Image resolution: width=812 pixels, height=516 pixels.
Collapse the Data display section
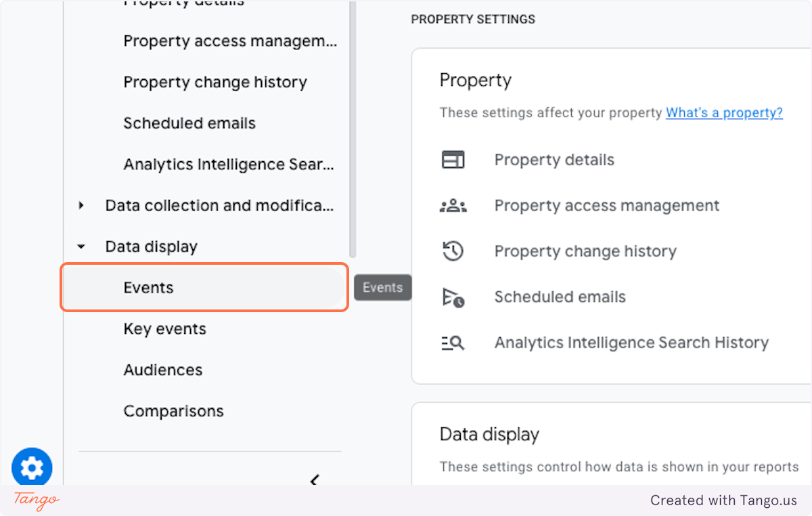(82, 246)
